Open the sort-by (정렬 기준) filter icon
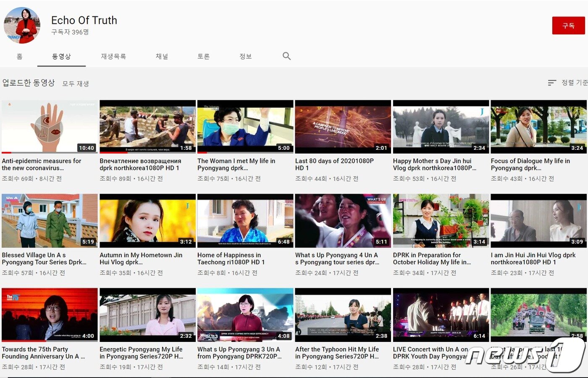This screenshot has height=378, width=588. pos(552,83)
